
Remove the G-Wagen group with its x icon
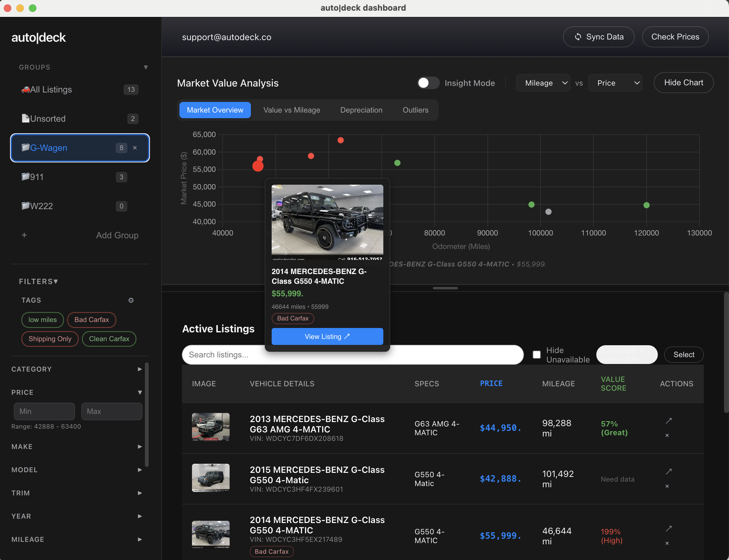(136, 148)
